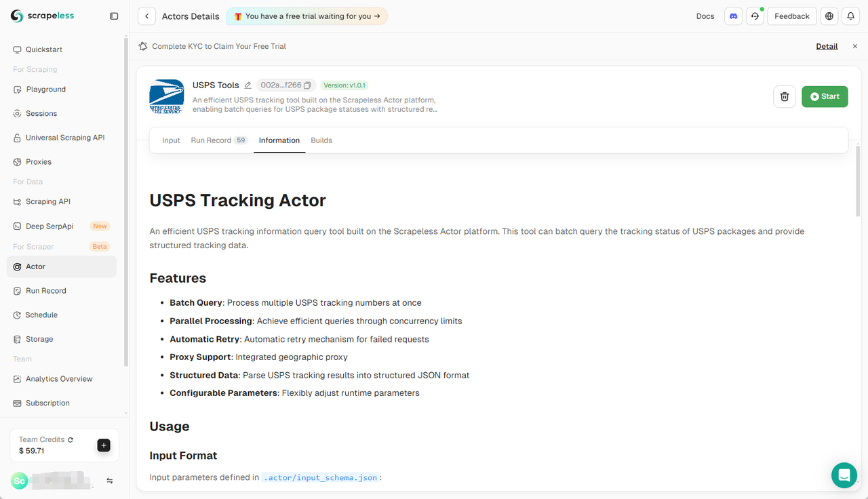This screenshot has height=499, width=868.
Task: Click the main content scrollbar
Action: pos(858,181)
